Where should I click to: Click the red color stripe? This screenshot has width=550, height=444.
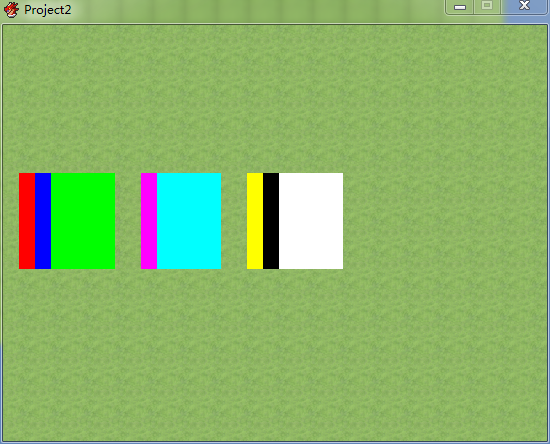pyautogui.click(x=27, y=221)
